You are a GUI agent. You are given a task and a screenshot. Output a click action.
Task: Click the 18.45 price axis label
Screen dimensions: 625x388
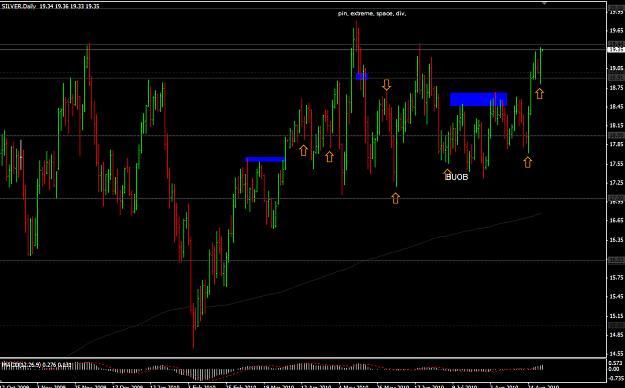tap(616, 106)
